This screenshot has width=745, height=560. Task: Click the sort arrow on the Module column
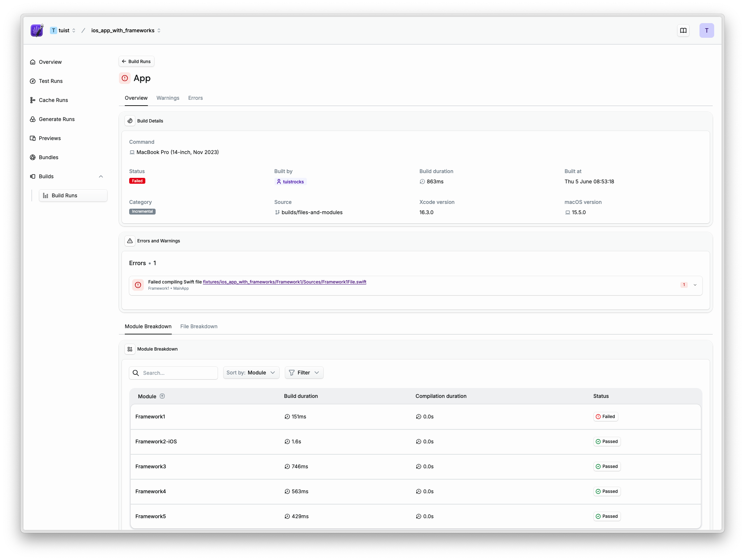click(162, 396)
